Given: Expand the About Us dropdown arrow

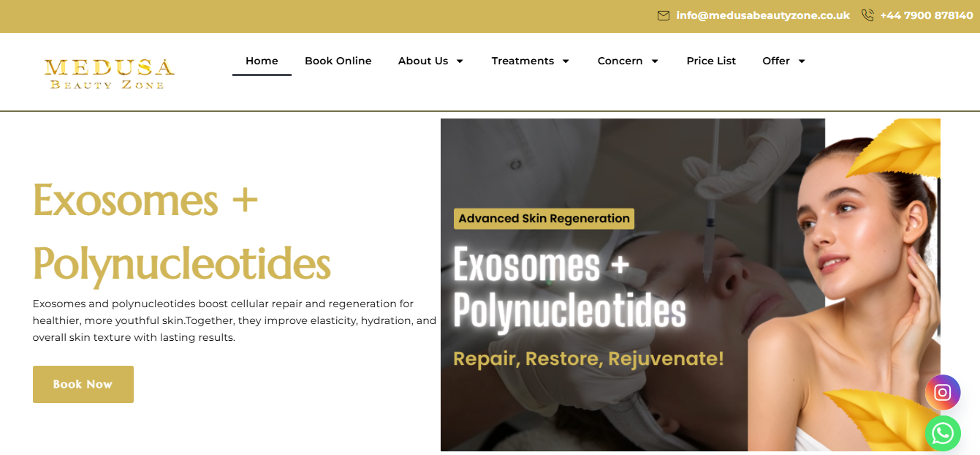Looking at the screenshot, I should coord(460,61).
